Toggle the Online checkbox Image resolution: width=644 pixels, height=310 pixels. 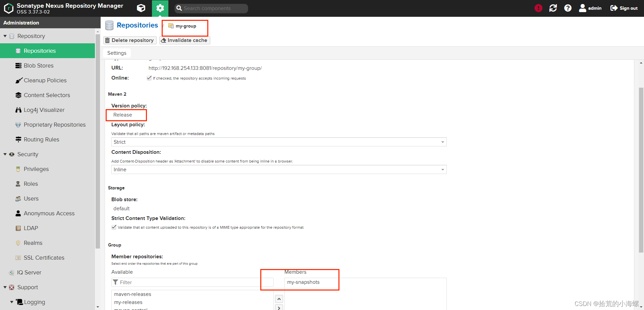(149, 78)
